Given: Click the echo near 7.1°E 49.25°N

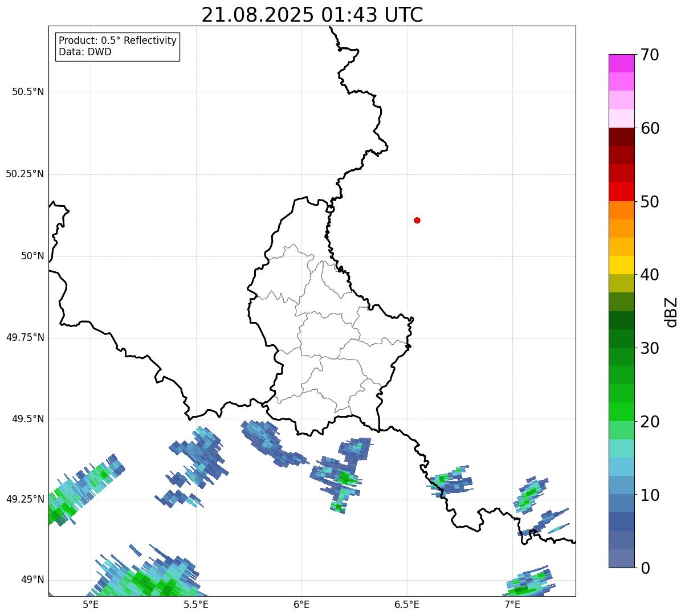Looking at the screenshot, I should coord(531,495).
